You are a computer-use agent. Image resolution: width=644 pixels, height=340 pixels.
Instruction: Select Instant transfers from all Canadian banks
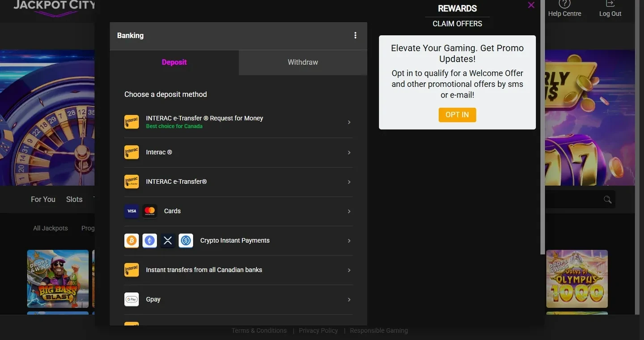(204, 270)
